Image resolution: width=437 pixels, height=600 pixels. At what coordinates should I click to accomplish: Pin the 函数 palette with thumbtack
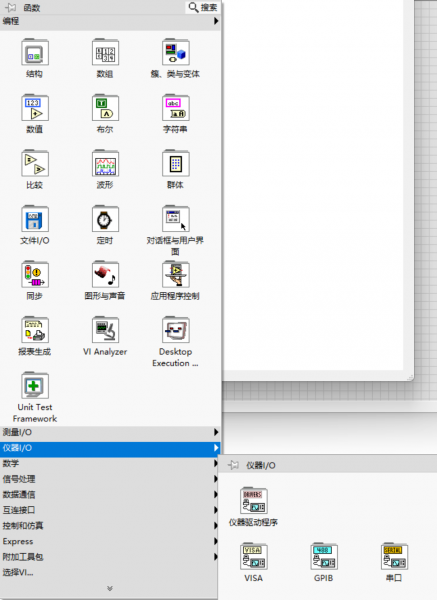point(10,7)
